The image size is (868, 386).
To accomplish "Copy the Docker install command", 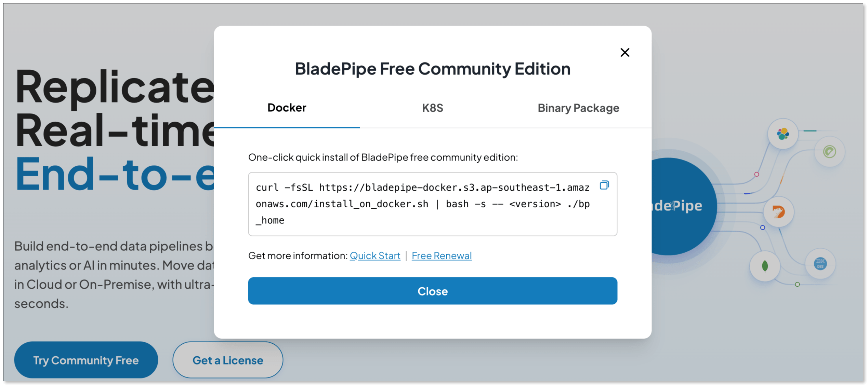I will pyautogui.click(x=604, y=185).
